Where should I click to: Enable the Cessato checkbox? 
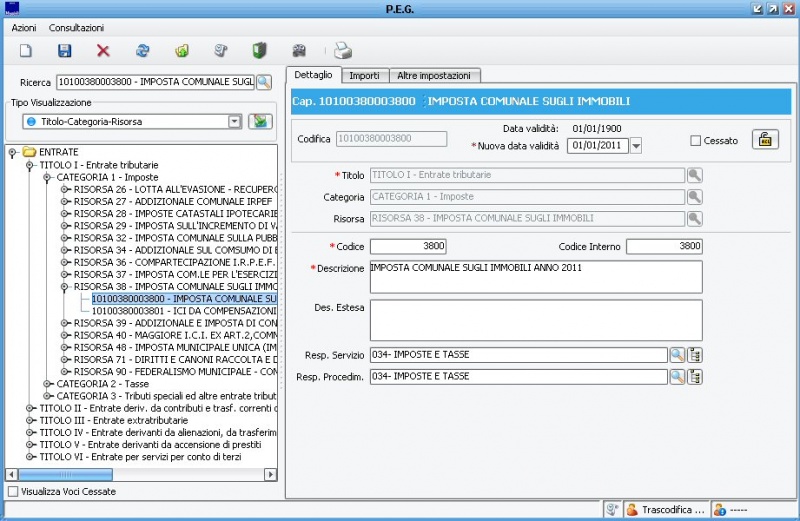click(695, 141)
